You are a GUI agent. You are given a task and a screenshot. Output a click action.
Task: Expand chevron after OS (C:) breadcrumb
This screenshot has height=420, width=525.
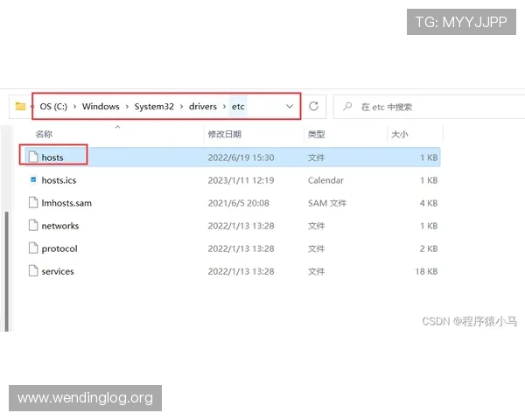pos(74,107)
